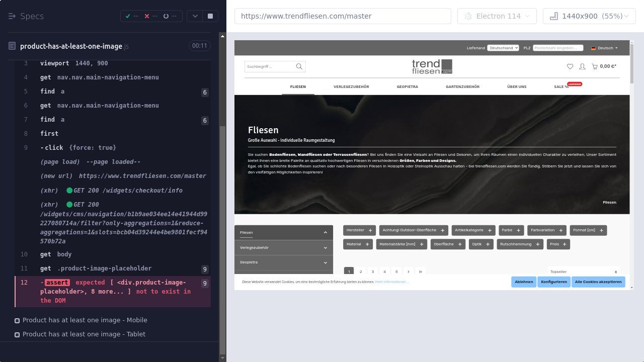Screen dimensions: 644x362
Task: Open the Verlegezubehör navigation menu item
Action: click(351, 87)
